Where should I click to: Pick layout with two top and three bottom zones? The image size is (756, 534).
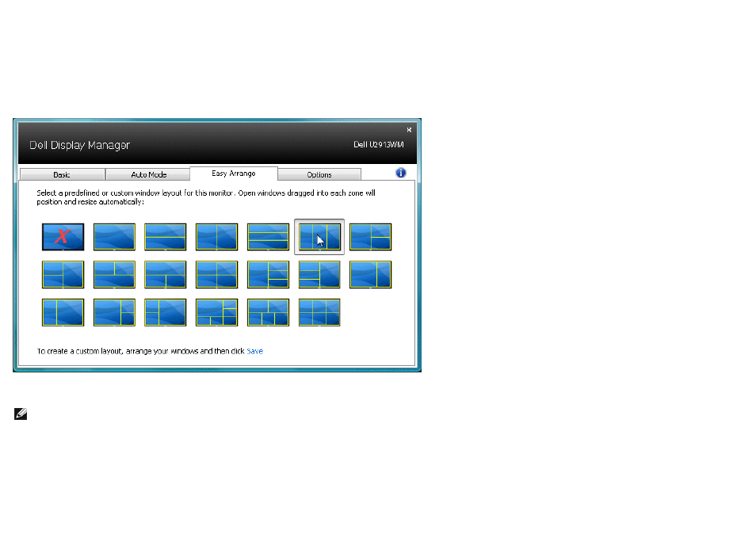[268, 312]
